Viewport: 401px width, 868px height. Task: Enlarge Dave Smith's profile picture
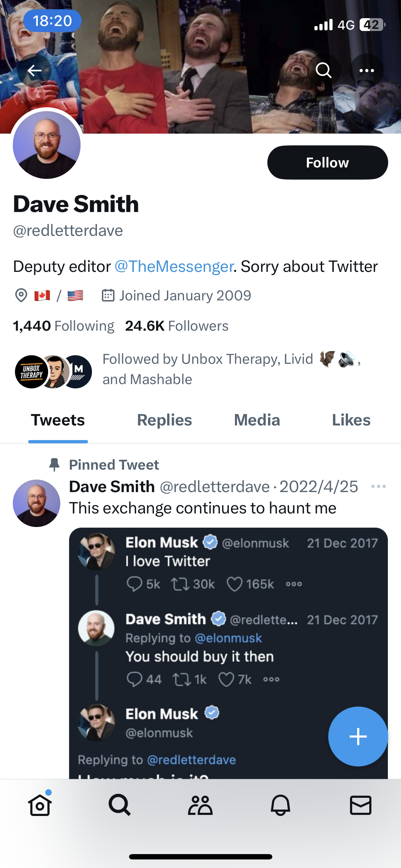(x=47, y=145)
